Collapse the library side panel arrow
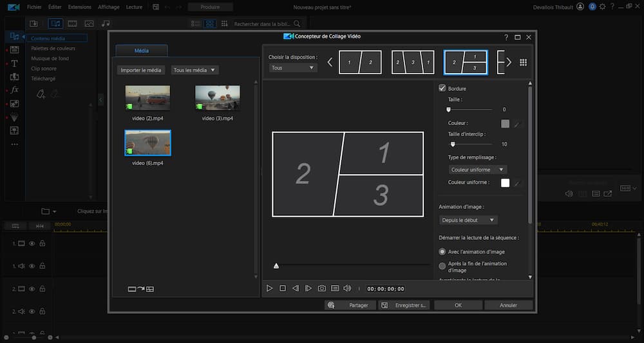 click(x=100, y=99)
